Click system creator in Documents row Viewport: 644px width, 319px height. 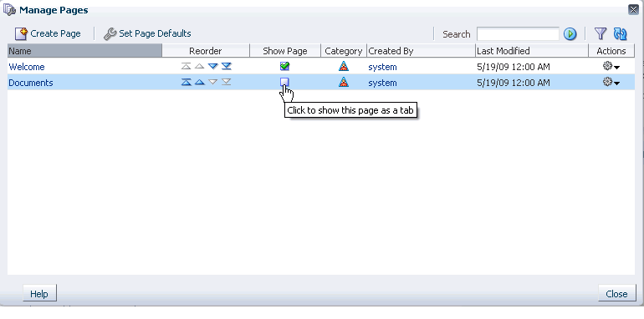(x=382, y=83)
